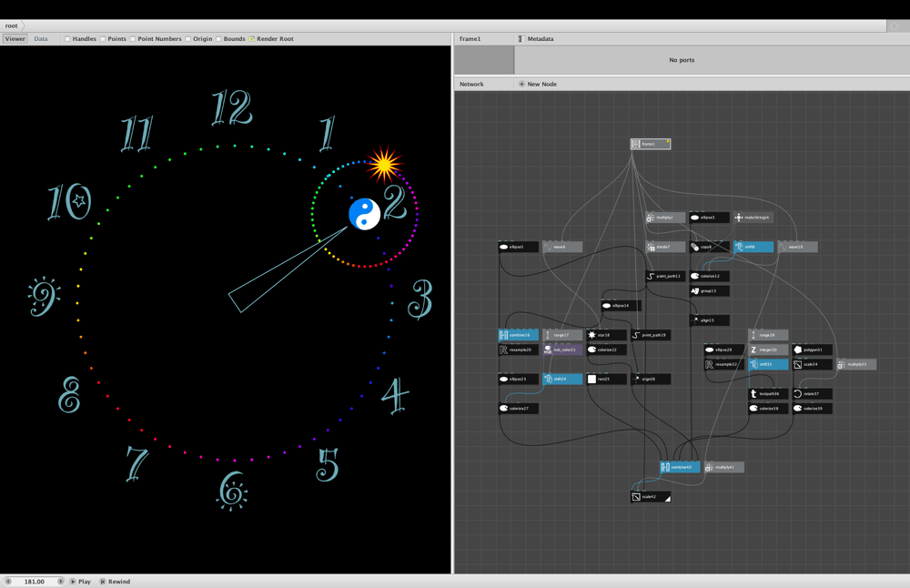Click the New Node button
Screen dimensions: 910x588
(x=538, y=84)
